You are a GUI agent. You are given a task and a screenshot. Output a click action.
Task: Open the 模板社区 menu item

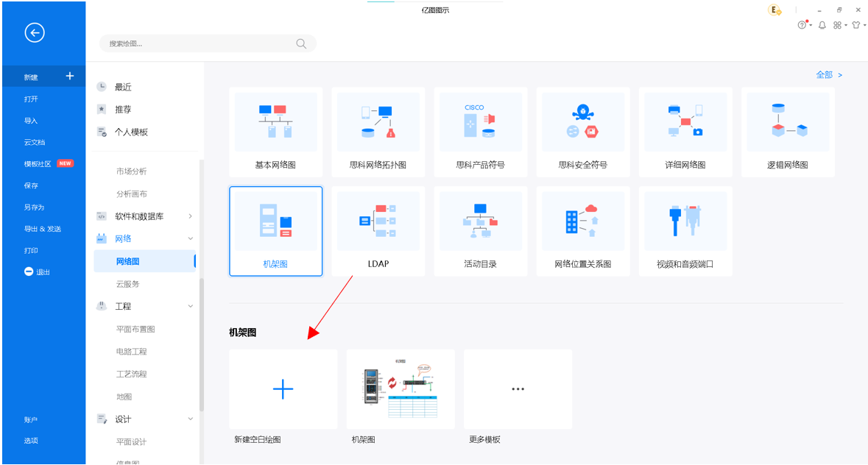(38, 163)
